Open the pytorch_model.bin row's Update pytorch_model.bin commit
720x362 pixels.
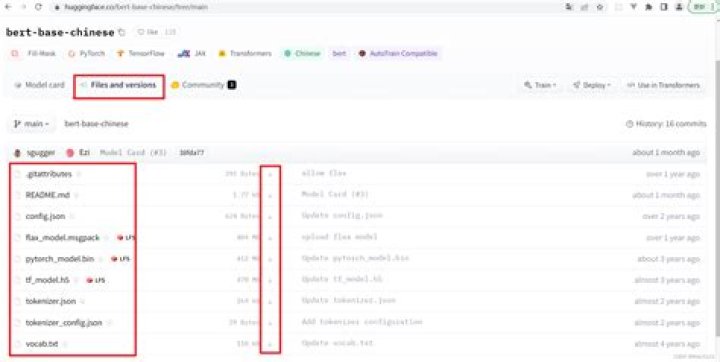click(355, 258)
